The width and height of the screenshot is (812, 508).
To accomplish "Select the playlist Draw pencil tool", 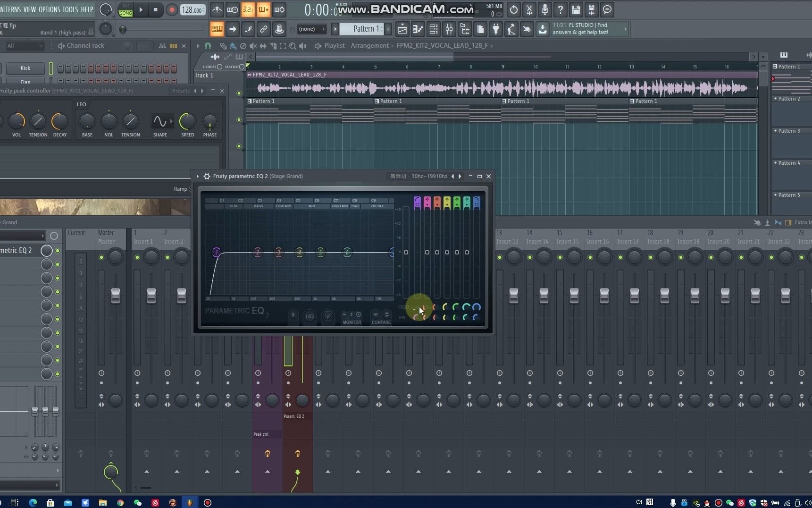I will pyautogui.click(x=223, y=46).
